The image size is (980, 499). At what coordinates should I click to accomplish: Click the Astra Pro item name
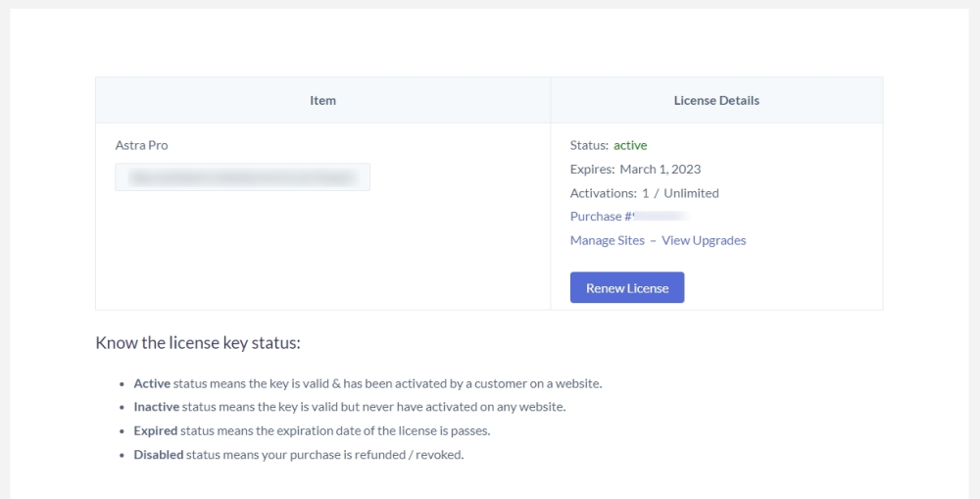click(x=141, y=145)
